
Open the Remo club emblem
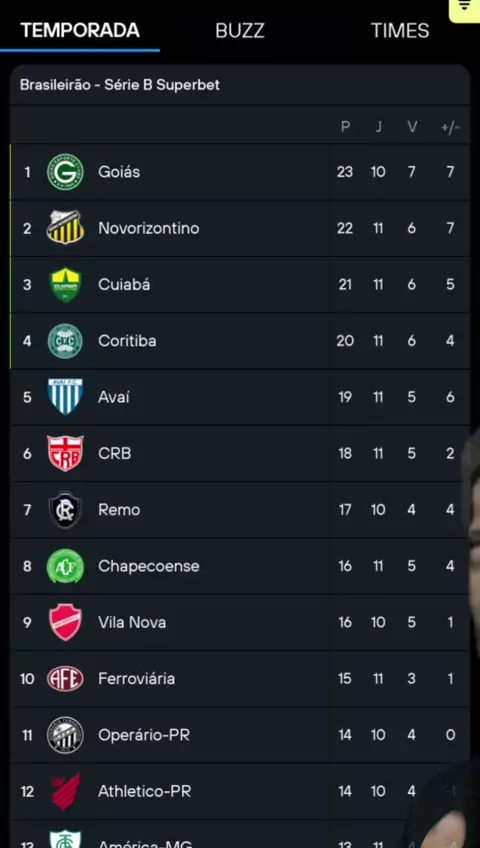65,509
